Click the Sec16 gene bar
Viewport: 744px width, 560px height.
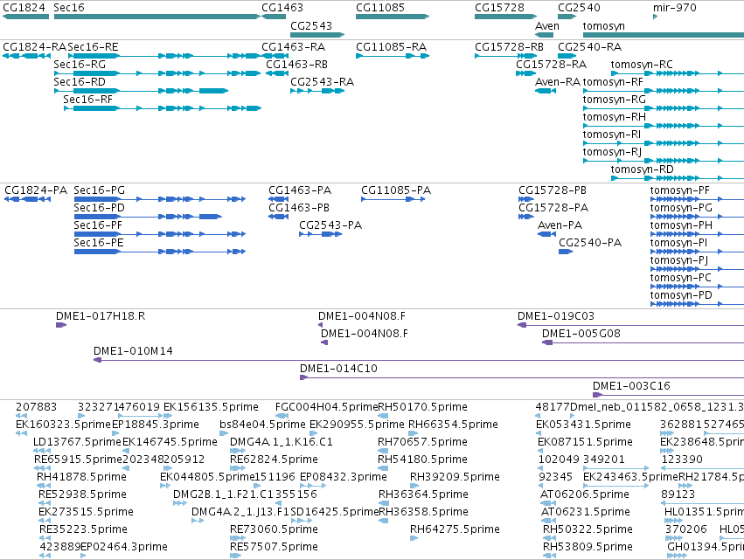(157, 17)
